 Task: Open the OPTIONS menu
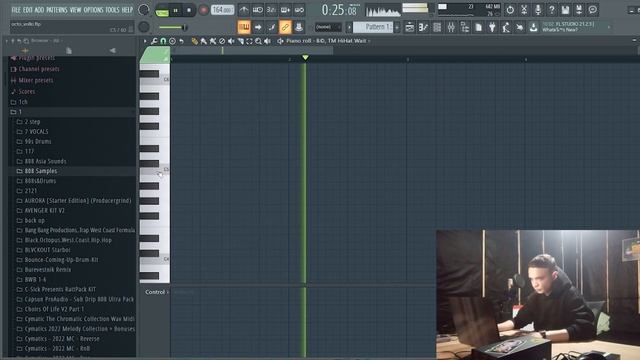coord(93,10)
